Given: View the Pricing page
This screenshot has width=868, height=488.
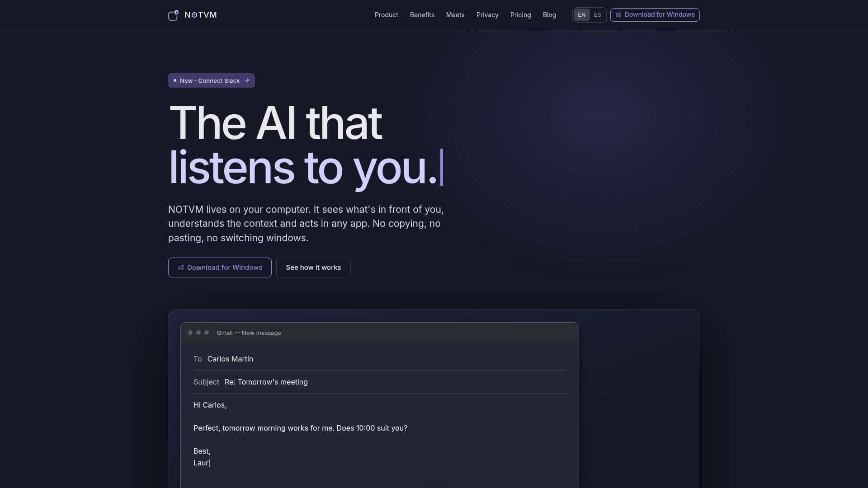Looking at the screenshot, I should pyautogui.click(x=521, y=15).
